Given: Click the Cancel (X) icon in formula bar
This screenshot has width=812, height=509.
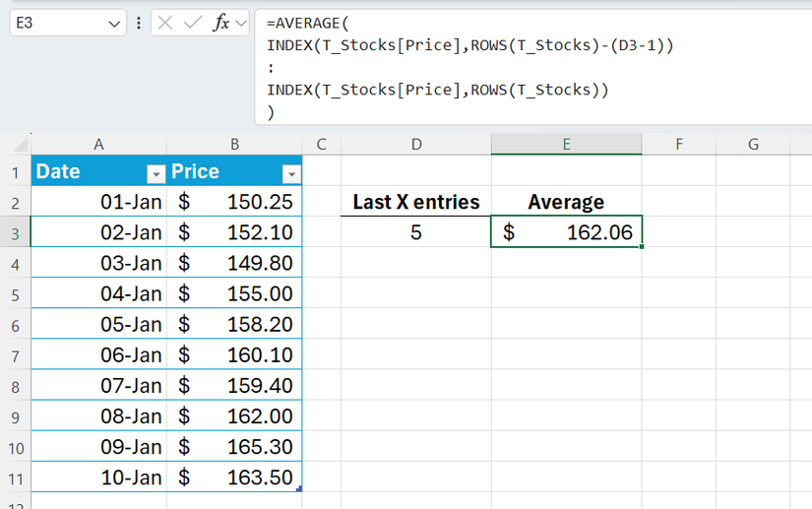Looking at the screenshot, I should point(166,23).
